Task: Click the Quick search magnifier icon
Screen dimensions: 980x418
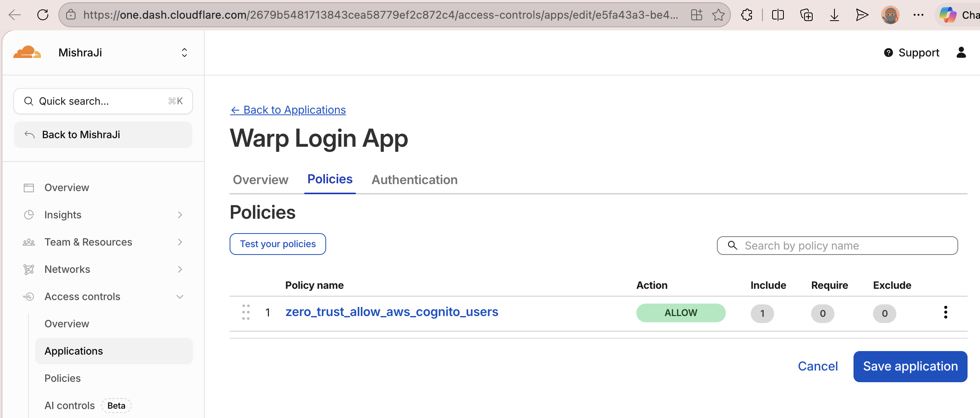Action: click(28, 101)
